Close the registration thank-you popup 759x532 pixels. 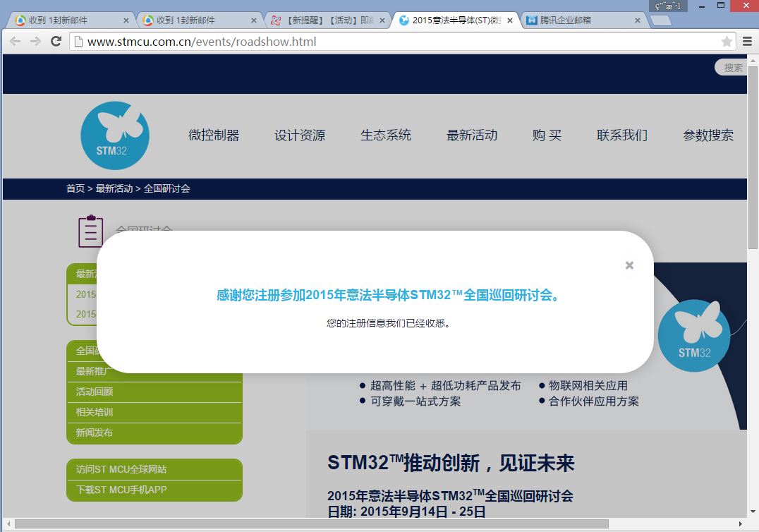[629, 265]
